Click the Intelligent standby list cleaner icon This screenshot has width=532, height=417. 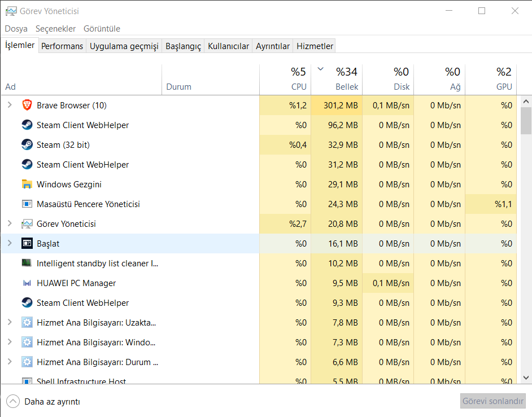(27, 263)
